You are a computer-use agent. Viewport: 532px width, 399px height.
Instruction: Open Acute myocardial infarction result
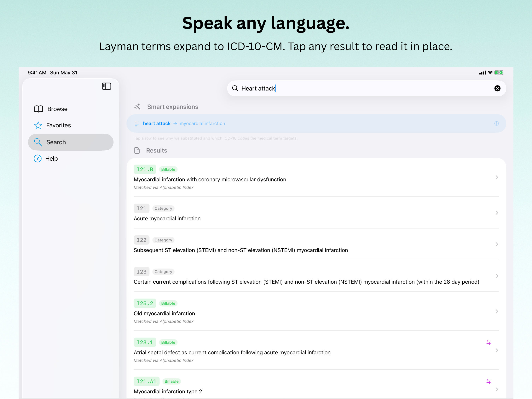316,213
